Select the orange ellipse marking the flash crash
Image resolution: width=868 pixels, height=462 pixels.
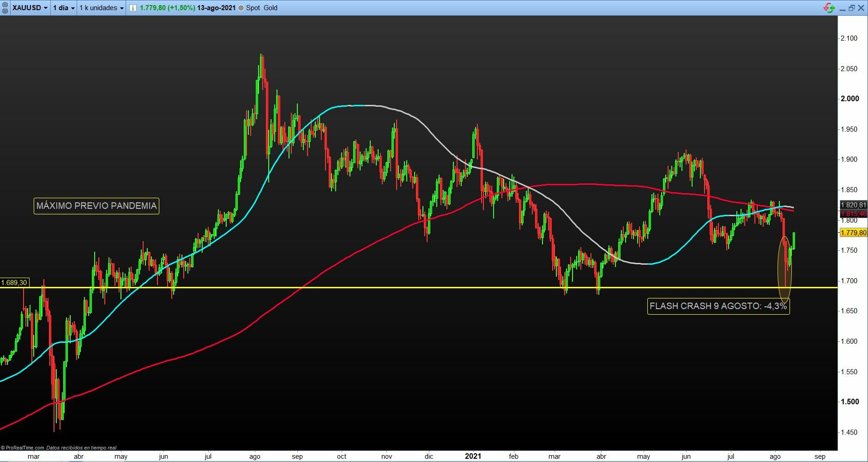[x=785, y=269]
